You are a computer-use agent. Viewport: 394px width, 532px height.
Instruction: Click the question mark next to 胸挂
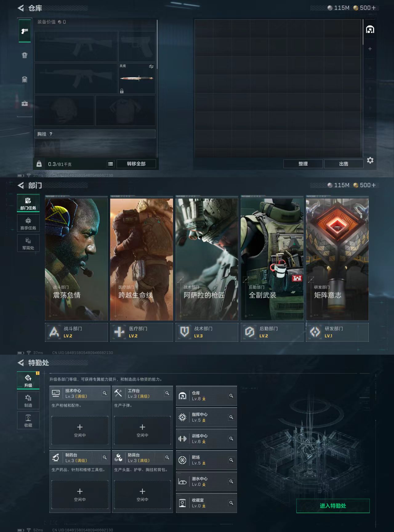51,134
